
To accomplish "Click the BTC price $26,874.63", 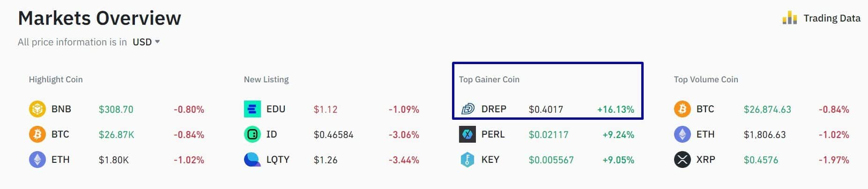I will [x=767, y=109].
